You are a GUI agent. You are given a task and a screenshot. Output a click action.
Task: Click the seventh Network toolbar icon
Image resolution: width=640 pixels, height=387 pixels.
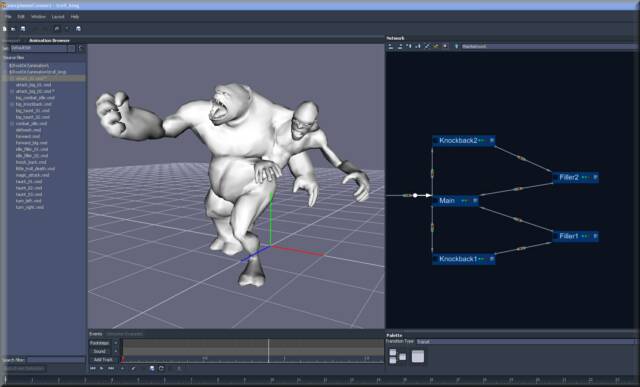point(445,47)
